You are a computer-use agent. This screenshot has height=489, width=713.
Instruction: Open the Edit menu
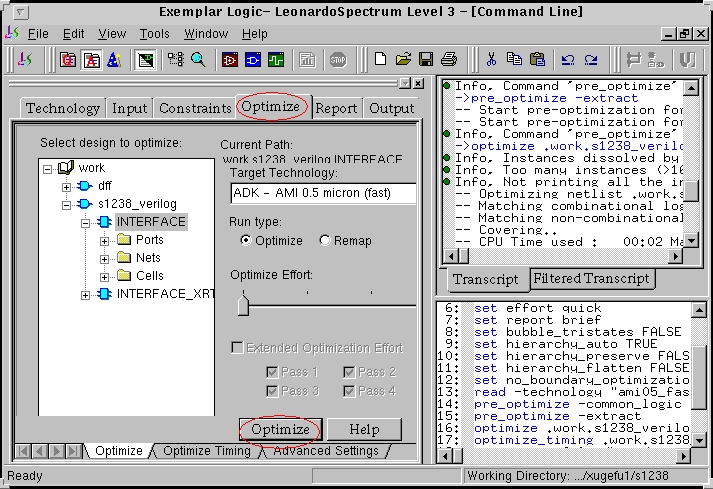[73, 34]
